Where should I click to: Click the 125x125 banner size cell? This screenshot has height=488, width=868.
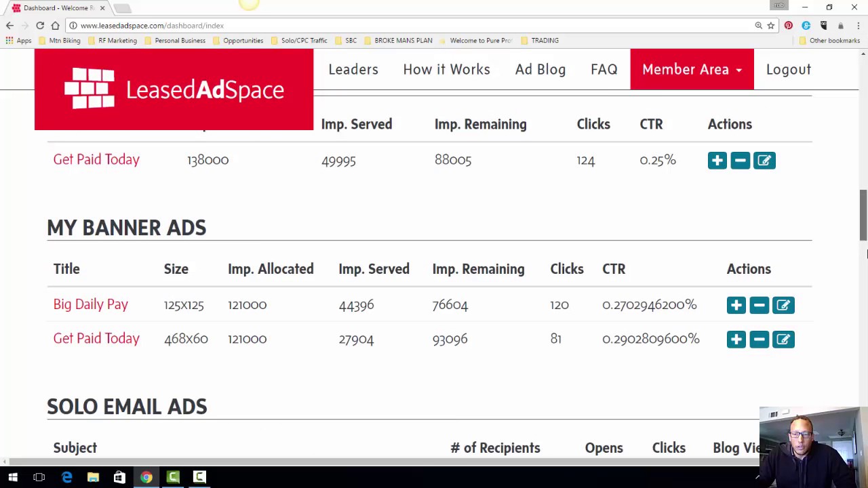(184, 305)
